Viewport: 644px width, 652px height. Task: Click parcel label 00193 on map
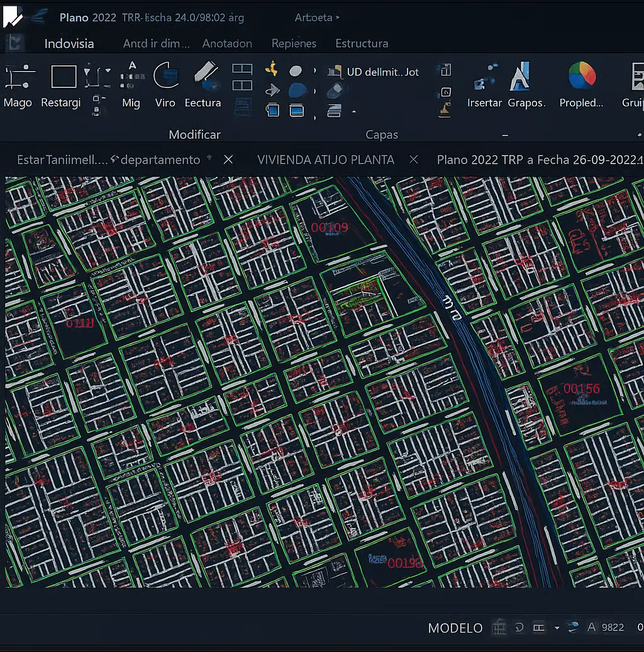tap(404, 563)
